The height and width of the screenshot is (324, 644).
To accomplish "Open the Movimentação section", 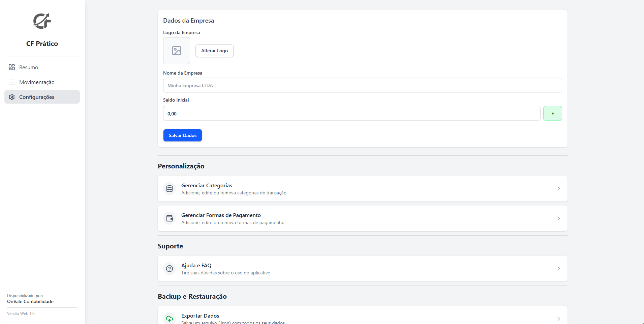I will [x=37, y=82].
